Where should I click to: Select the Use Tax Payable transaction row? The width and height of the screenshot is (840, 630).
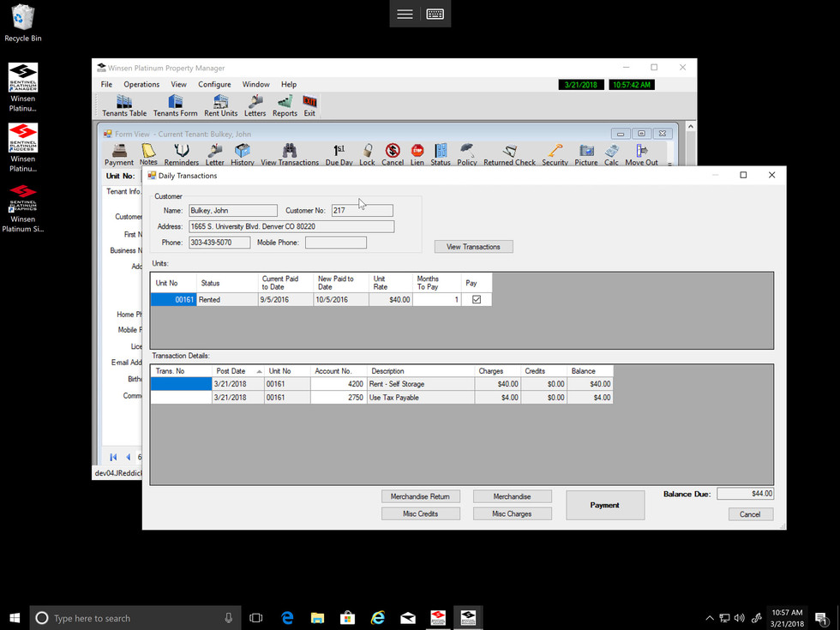[x=382, y=398]
